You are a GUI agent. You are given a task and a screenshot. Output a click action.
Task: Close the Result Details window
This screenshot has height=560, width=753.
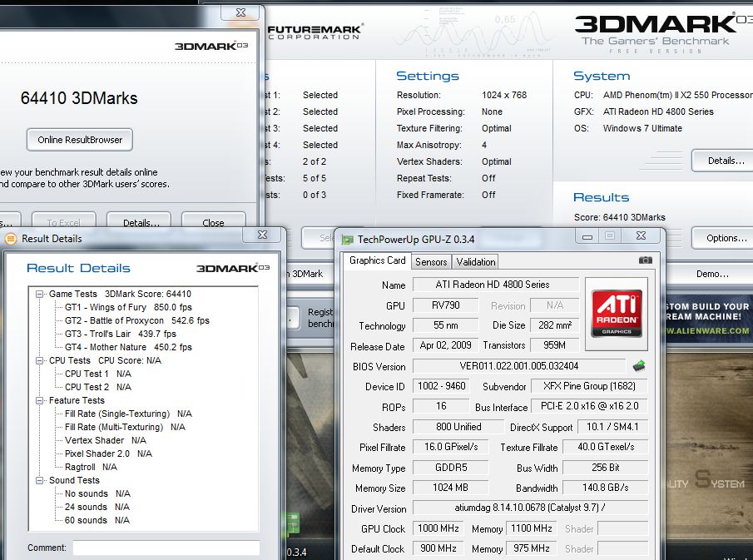click(262, 235)
